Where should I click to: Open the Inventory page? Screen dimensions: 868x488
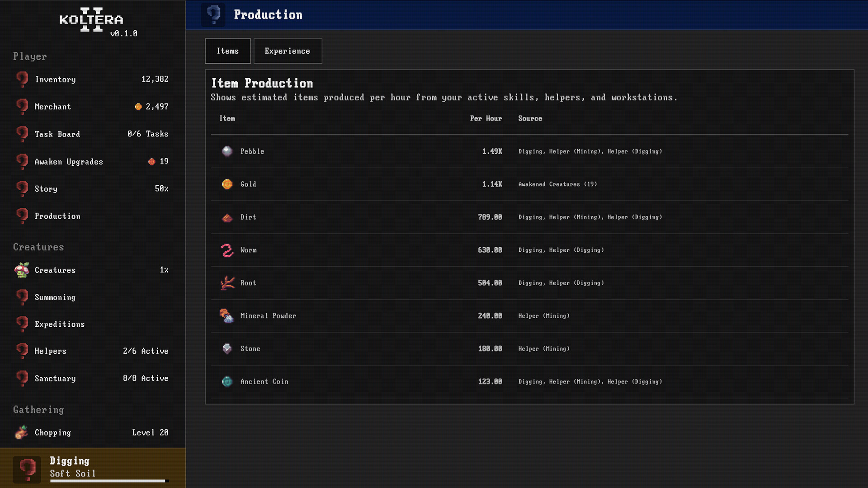[x=55, y=80]
